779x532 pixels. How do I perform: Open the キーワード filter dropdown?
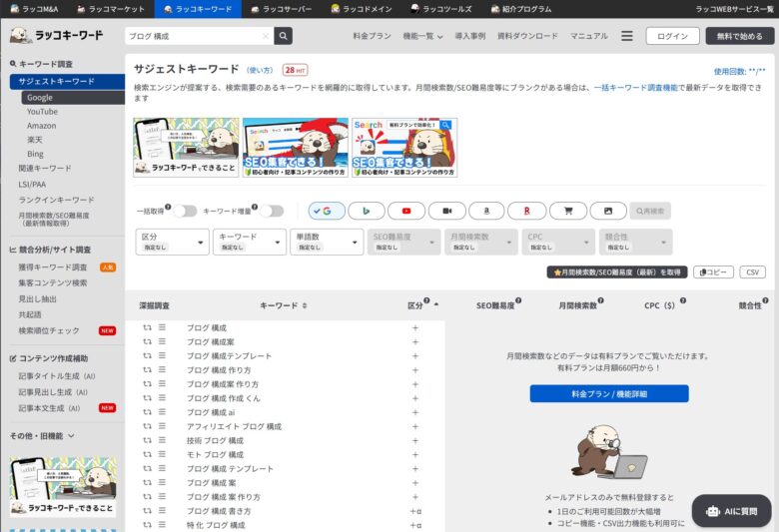250,242
